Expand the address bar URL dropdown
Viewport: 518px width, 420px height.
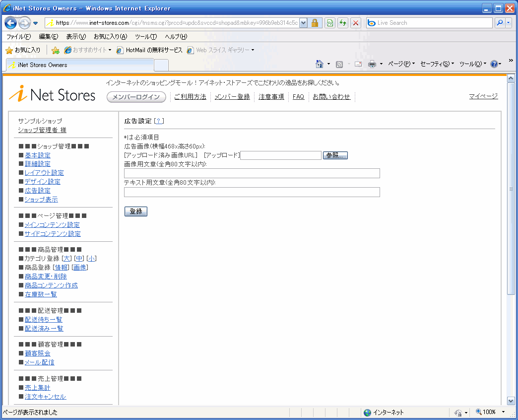(x=303, y=23)
